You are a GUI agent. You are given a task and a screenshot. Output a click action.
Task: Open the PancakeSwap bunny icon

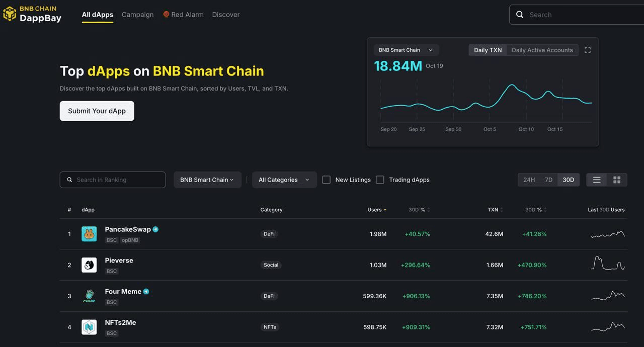pyautogui.click(x=89, y=234)
